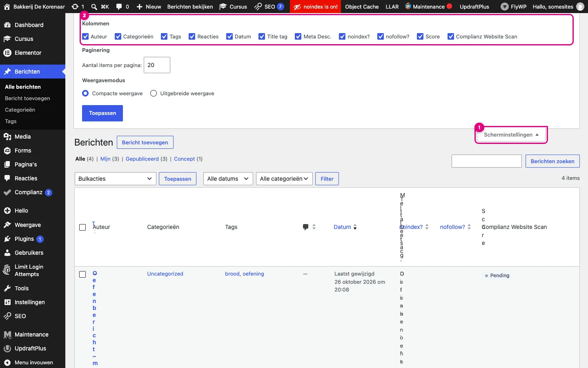Open Object Cache in the admin bar

click(x=362, y=7)
